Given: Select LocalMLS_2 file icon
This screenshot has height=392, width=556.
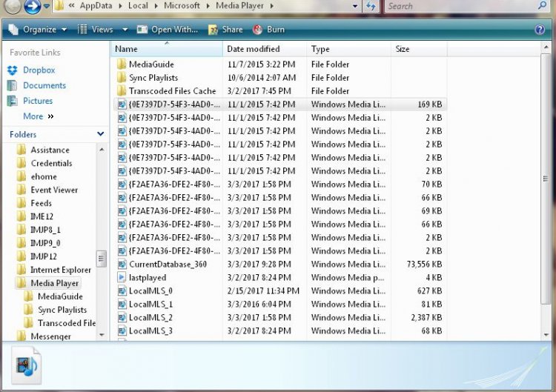Looking at the screenshot, I should point(122,318).
